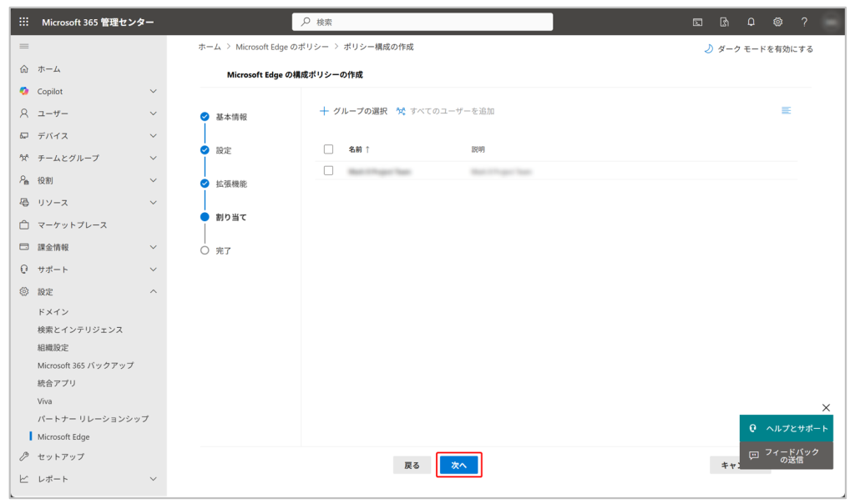Image resolution: width=855 pixels, height=504 pixels.
Task: Open 統合アプリ submenu item
Action: tap(57, 384)
